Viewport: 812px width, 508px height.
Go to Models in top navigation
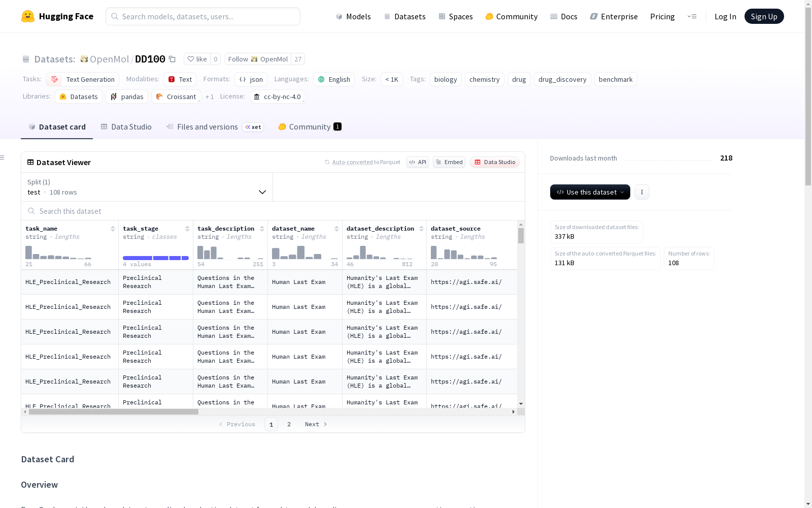(x=353, y=16)
